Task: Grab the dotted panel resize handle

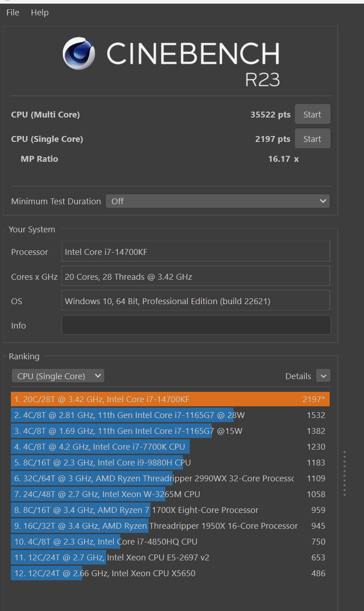Action: [x=345, y=473]
